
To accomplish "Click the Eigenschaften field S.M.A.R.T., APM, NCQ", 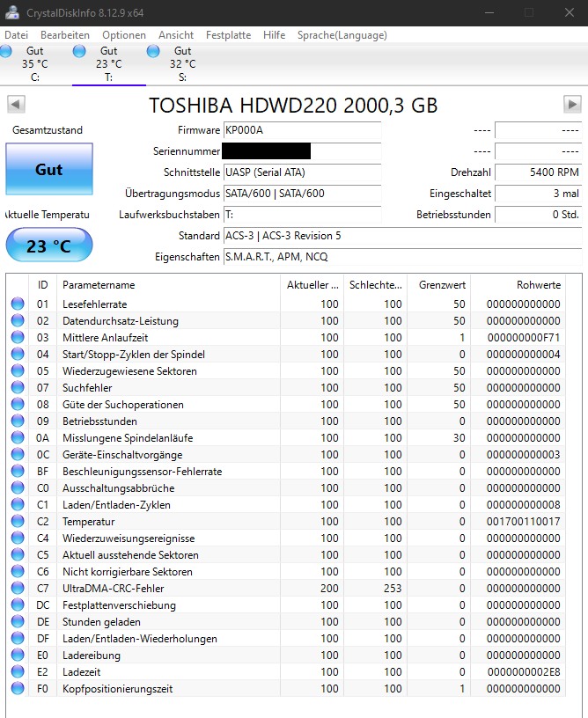I will tap(402, 256).
